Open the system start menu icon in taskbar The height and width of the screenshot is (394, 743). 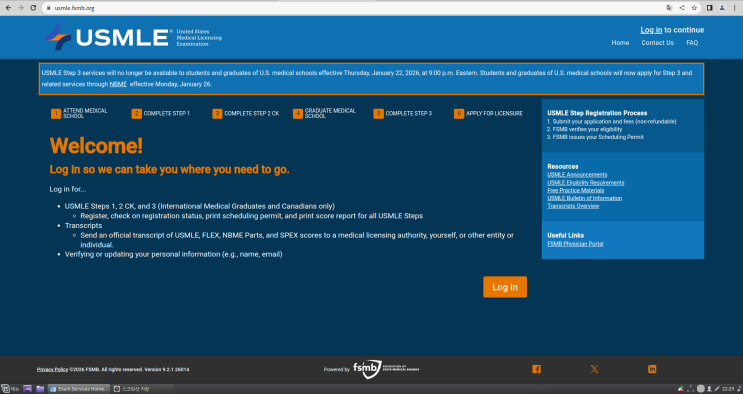5,389
